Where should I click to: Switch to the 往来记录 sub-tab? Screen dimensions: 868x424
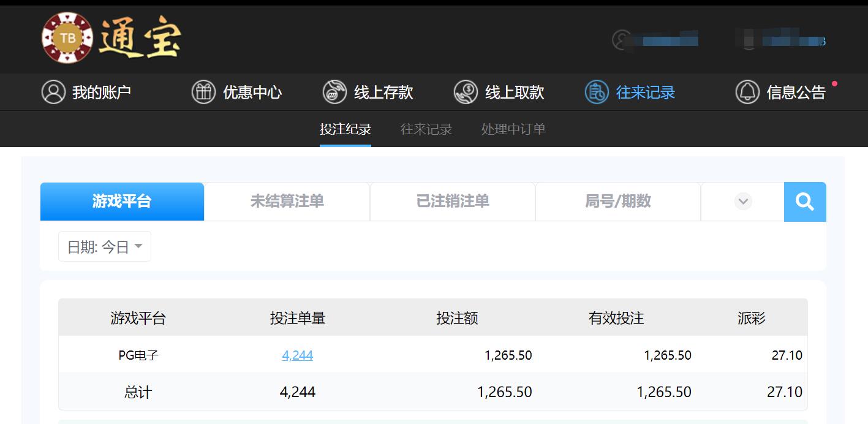click(x=425, y=129)
